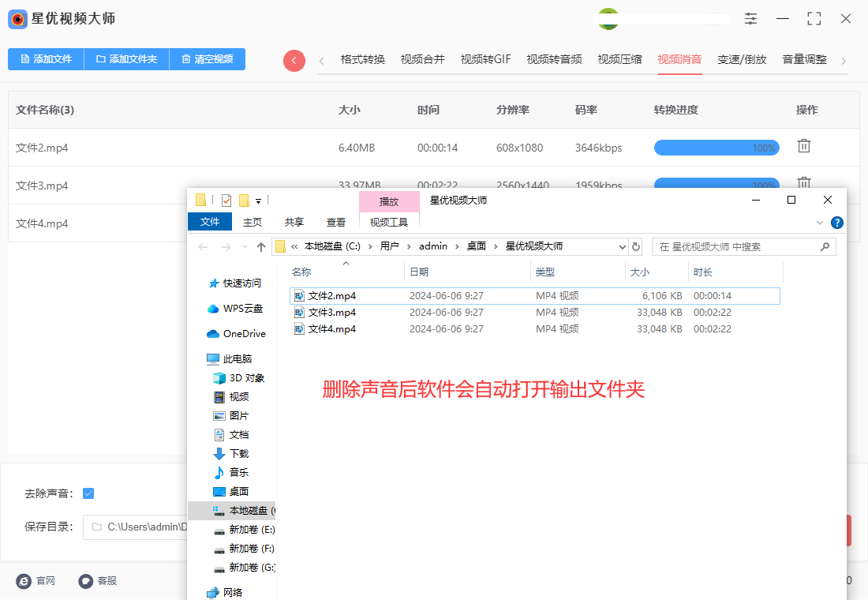Select 网络 in the navigation pane
The width and height of the screenshot is (868, 600).
coord(224,592)
